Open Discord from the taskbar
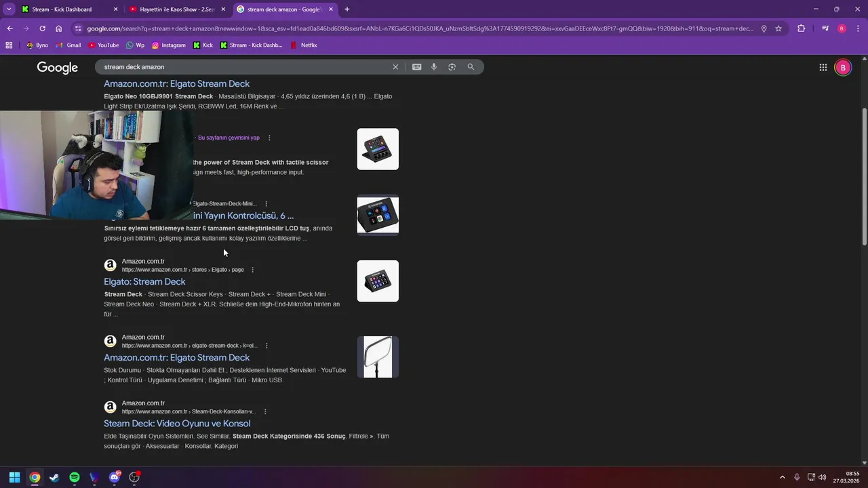868x488 pixels. point(114,477)
